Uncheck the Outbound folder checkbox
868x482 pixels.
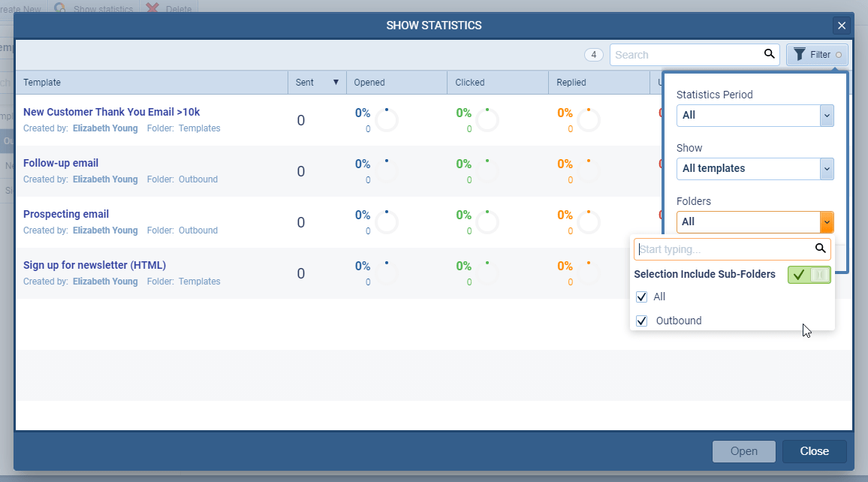pyautogui.click(x=641, y=321)
